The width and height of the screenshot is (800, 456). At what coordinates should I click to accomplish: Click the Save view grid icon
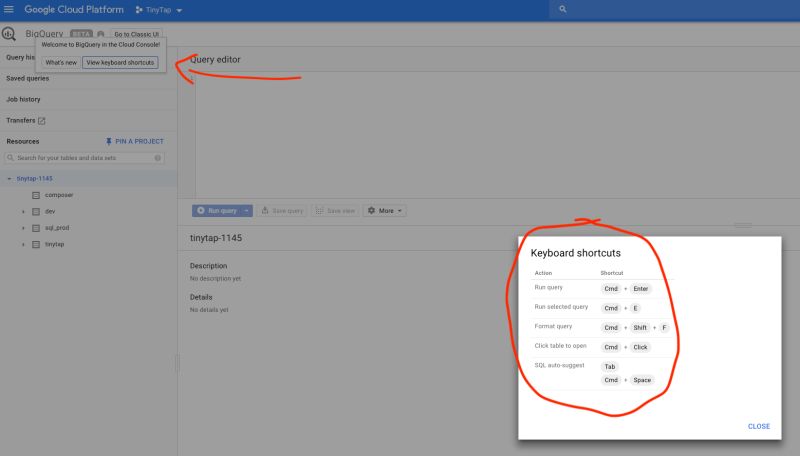point(319,210)
